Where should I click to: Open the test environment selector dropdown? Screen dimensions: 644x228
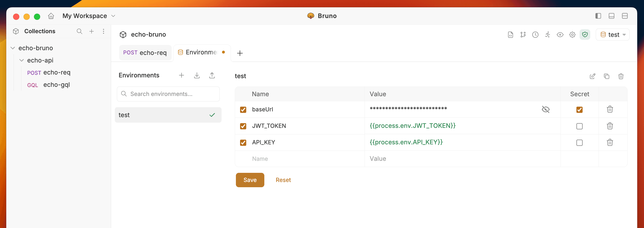[x=612, y=35]
